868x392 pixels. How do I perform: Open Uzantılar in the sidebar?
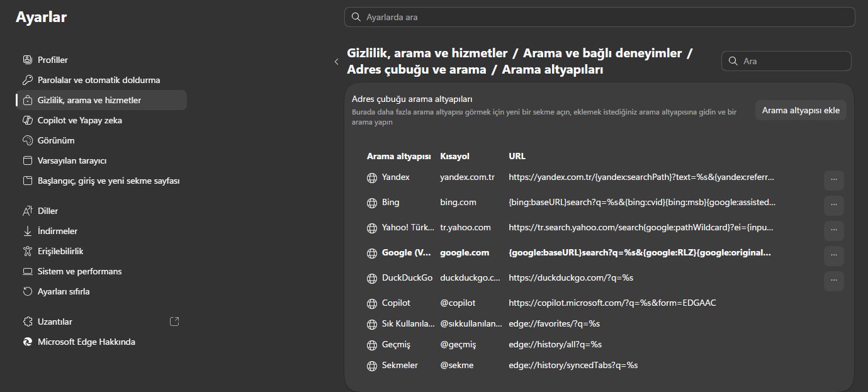[x=101, y=322]
